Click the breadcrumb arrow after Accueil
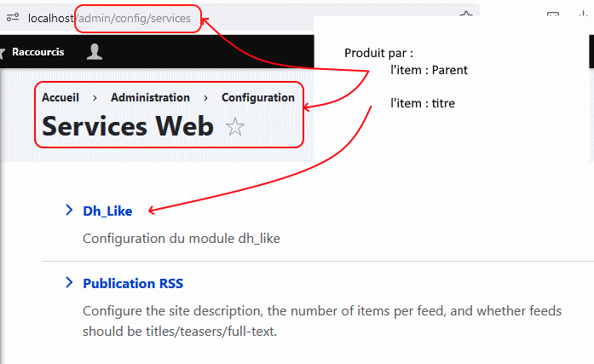 [x=95, y=98]
